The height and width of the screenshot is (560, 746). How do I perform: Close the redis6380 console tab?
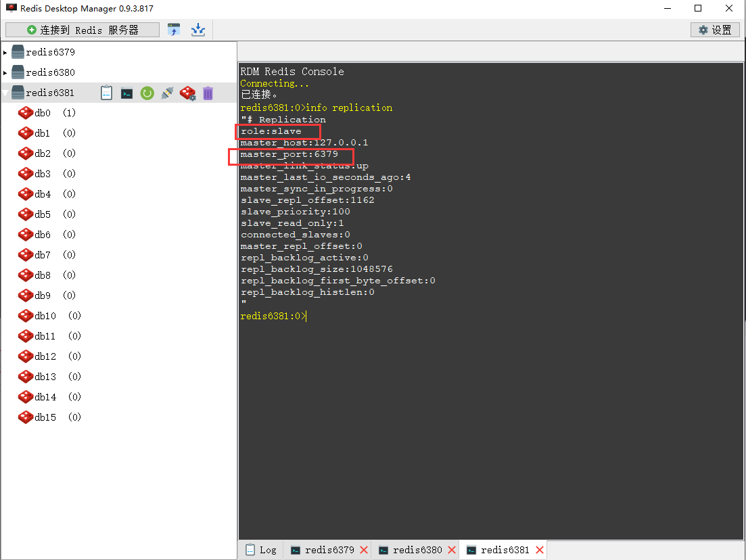pyautogui.click(x=452, y=550)
